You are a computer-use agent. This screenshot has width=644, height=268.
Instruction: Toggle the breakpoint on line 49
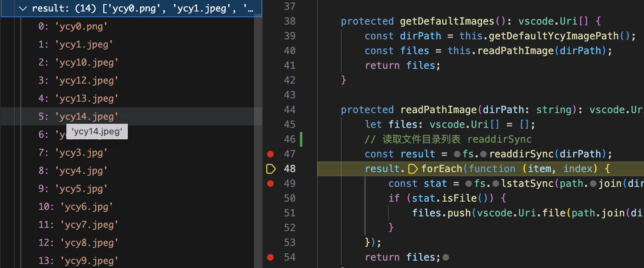270,184
